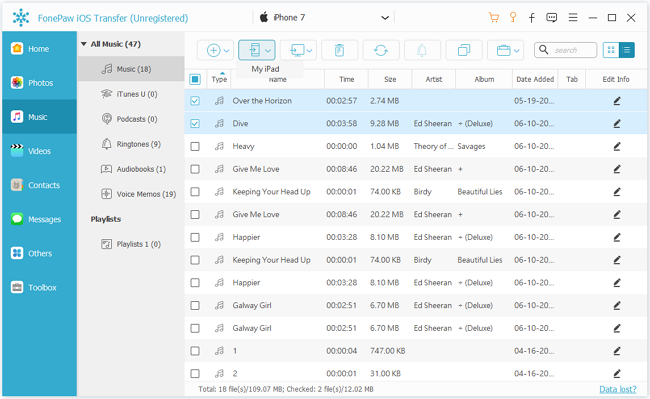This screenshot has height=399, width=650.
Task: Select the Music section in the left sidebar
Action: [39, 117]
